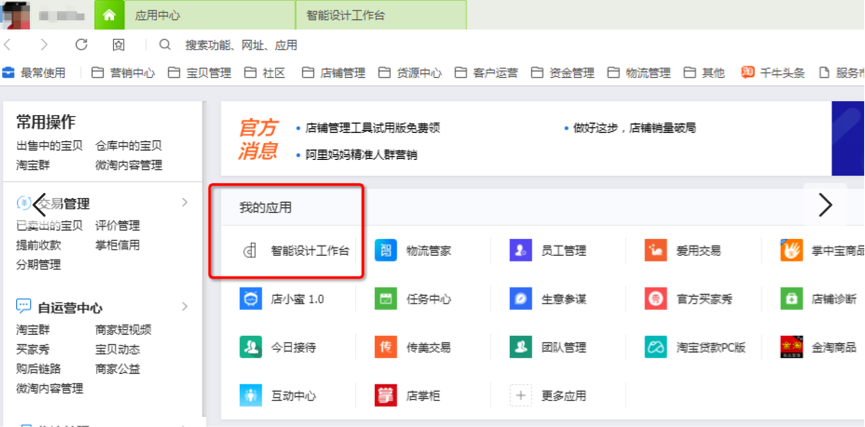The height and width of the screenshot is (427, 865).
Task: Open 店小蜜 1.0 app icon
Action: click(251, 298)
